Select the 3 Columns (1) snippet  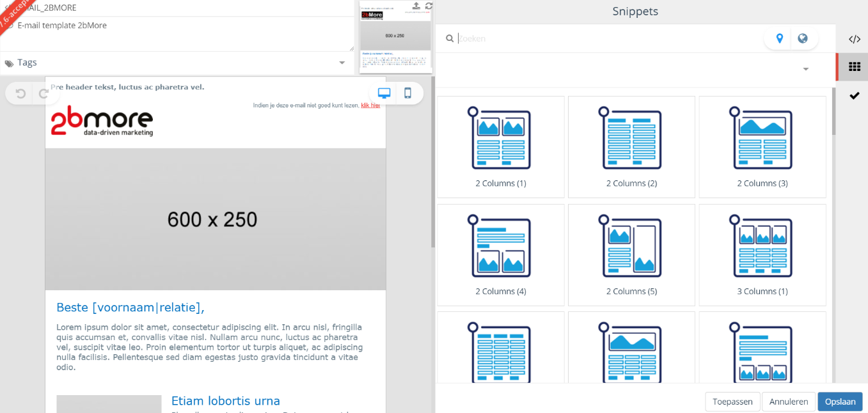click(x=762, y=254)
